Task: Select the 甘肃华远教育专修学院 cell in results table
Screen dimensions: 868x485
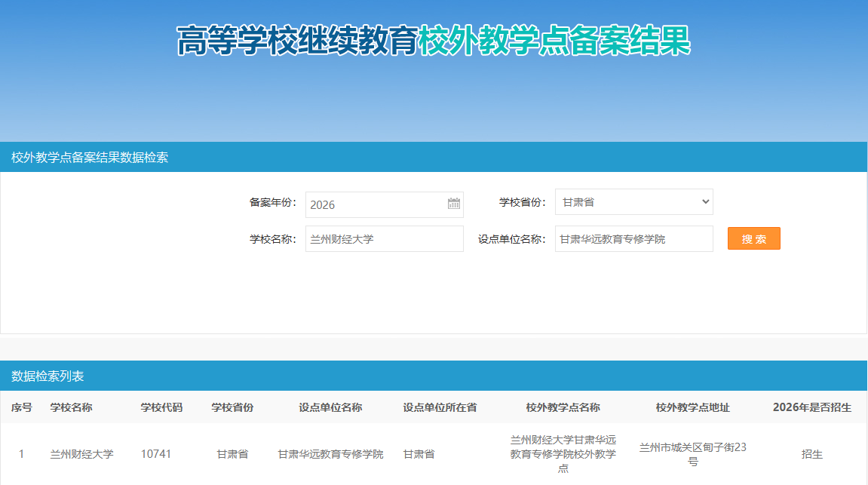Action: click(330, 454)
